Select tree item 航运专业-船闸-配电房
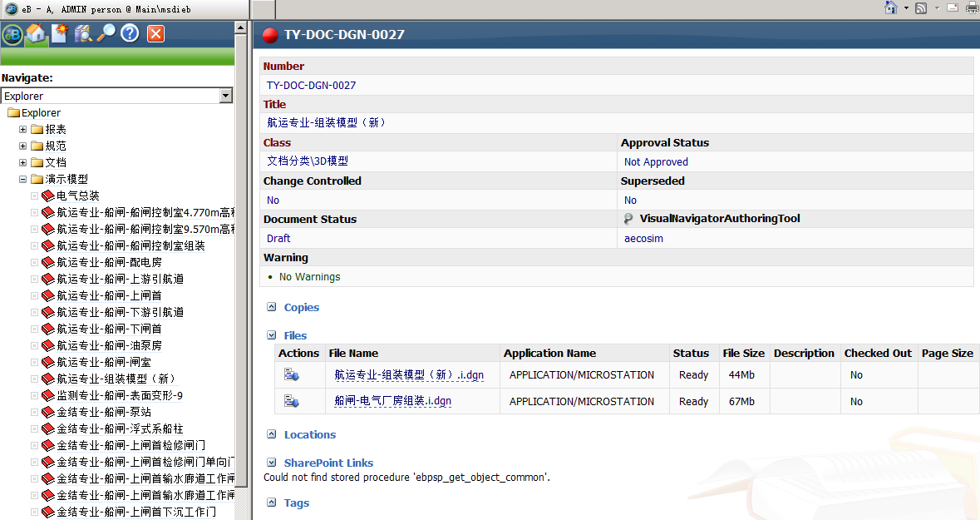The height and width of the screenshot is (520, 980). click(109, 263)
